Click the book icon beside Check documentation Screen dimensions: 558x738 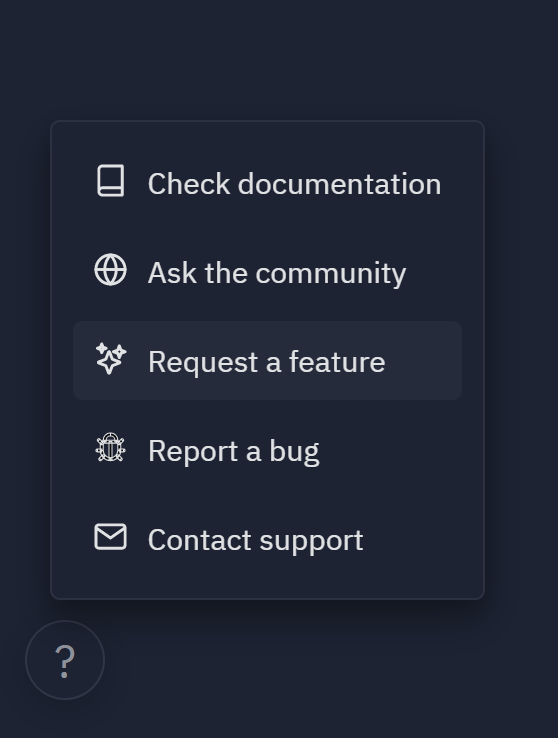111,181
